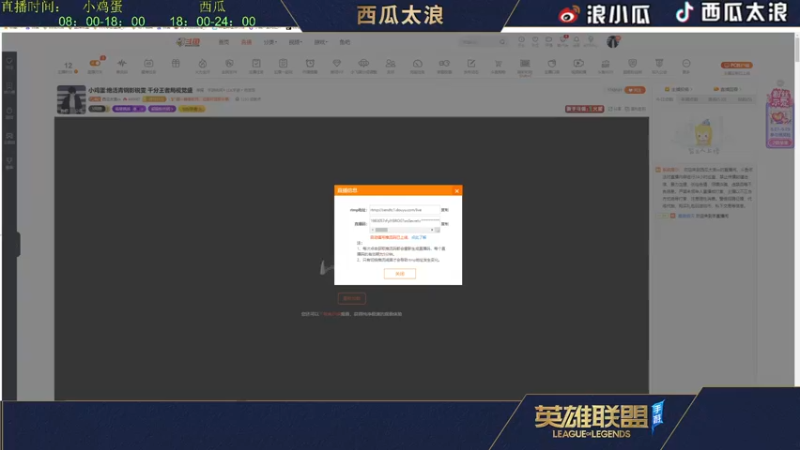Dismiss the promo banner with circle icon above
This screenshot has width=800, height=450.
780,83
